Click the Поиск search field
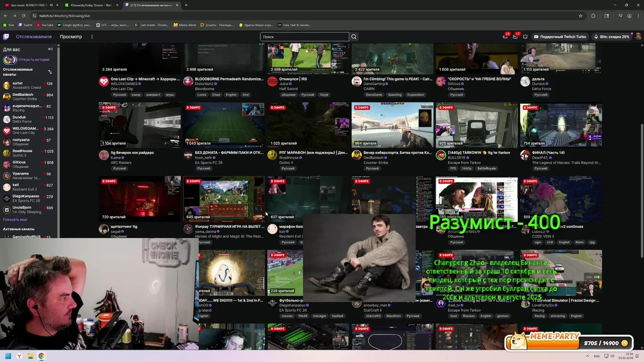The image size is (644, 362). pyautogui.click(x=304, y=37)
